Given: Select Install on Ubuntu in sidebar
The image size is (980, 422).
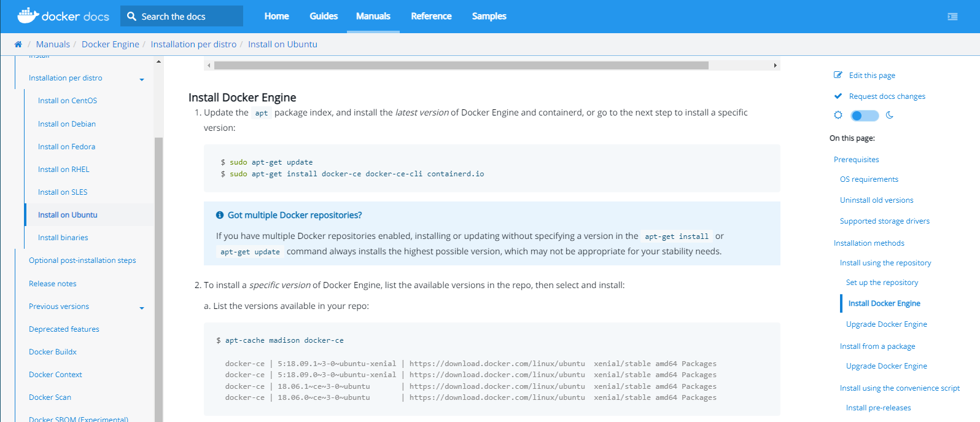Looking at the screenshot, I should coord(68,215).
